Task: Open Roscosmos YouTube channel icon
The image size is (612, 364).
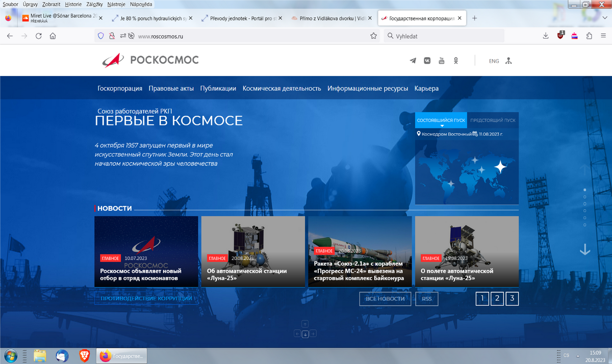Action: [x=442, y=61]
